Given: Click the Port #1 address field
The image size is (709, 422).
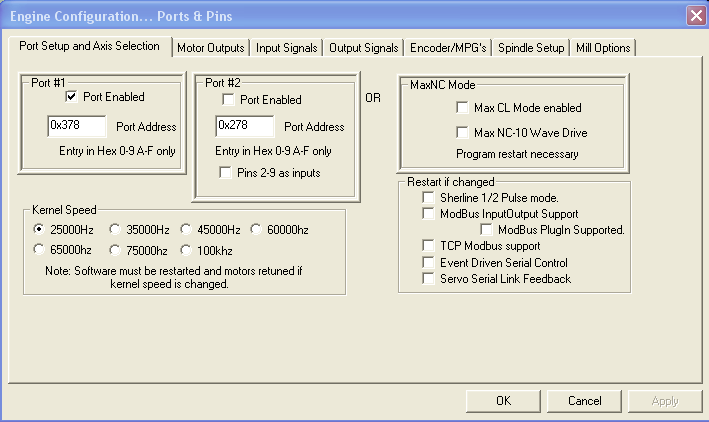Looking at the screenshot, I should (77, 127).
